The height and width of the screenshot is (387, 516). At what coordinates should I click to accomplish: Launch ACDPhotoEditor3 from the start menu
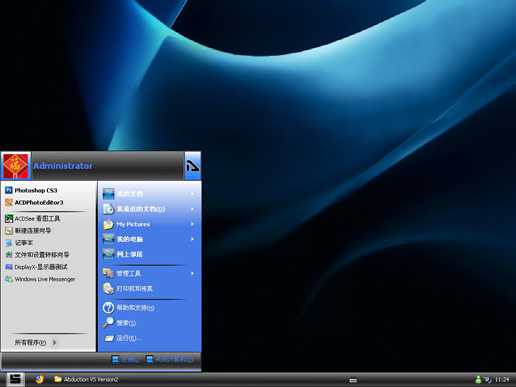[34, 202]
